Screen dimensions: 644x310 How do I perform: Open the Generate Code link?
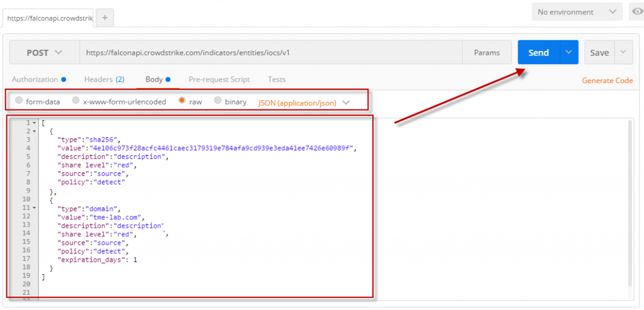[x=607, y=80]
